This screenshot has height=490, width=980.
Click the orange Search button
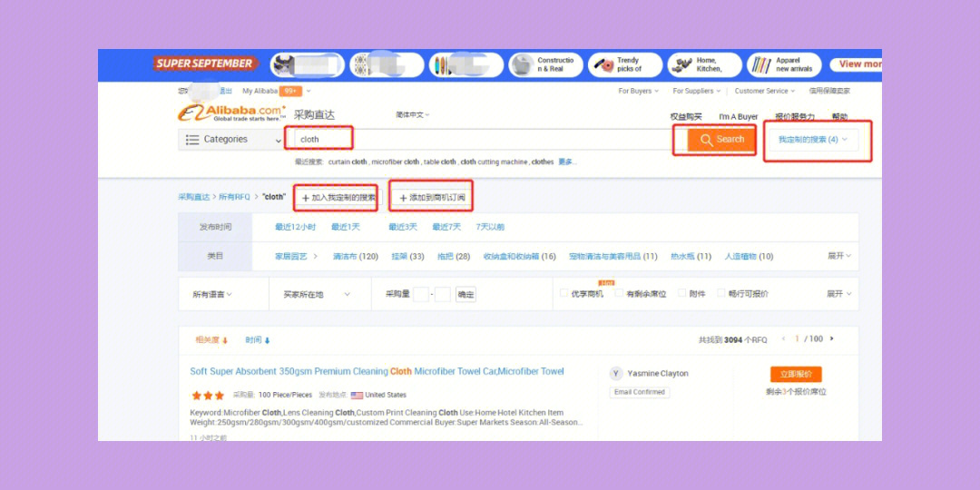pos(722,140)
